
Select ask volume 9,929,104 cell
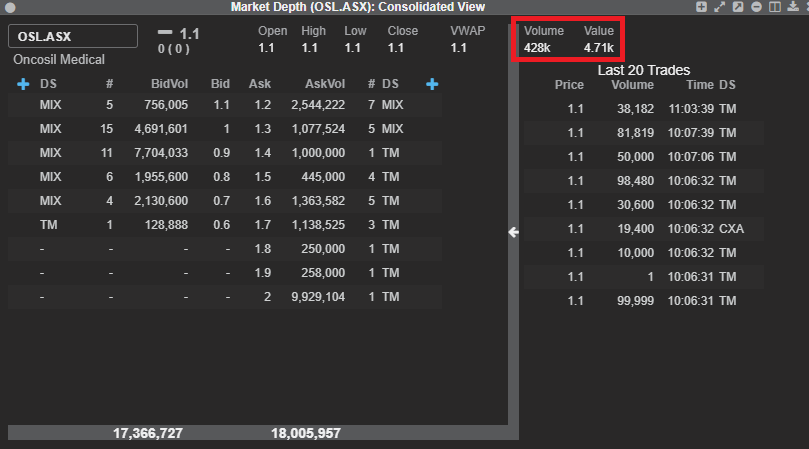point(318,297)
